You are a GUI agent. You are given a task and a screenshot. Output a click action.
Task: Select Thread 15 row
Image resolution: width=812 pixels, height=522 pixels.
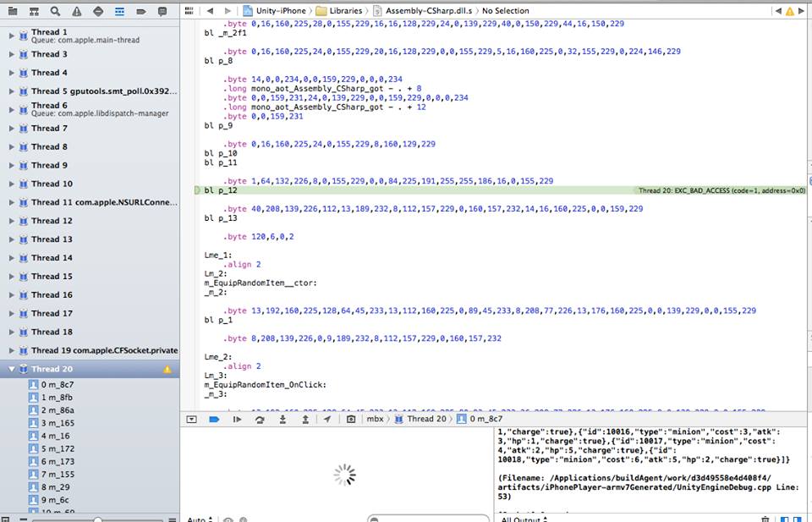pyautogui.click(x=90, y=277)
